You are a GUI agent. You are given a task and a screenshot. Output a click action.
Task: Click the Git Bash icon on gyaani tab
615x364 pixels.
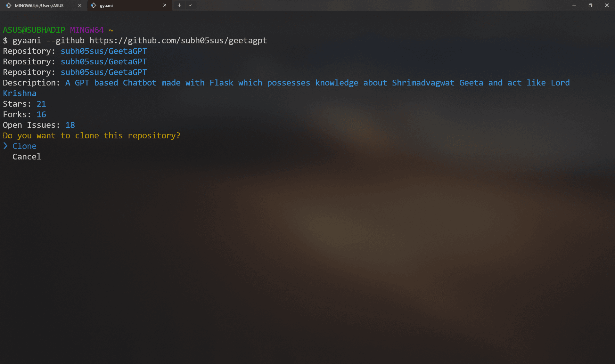click(x=94, y=5)
